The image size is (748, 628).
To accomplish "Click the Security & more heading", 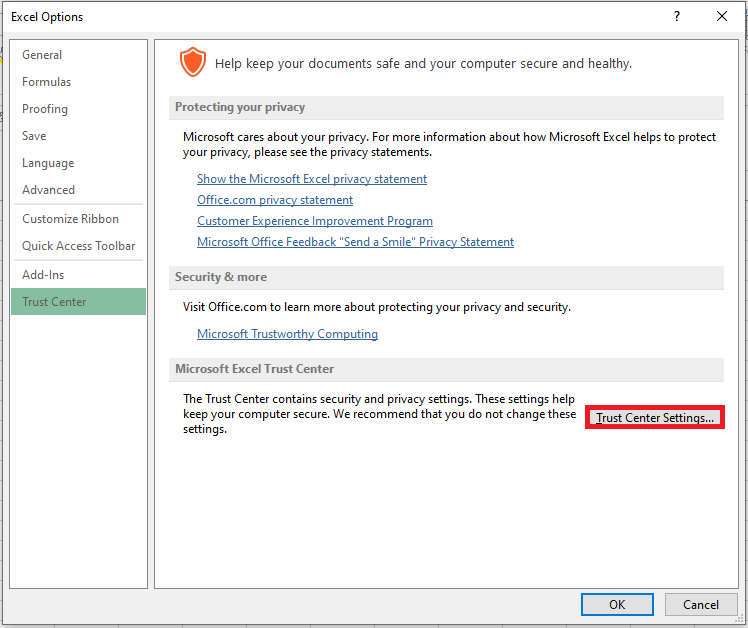I will 221,277.
